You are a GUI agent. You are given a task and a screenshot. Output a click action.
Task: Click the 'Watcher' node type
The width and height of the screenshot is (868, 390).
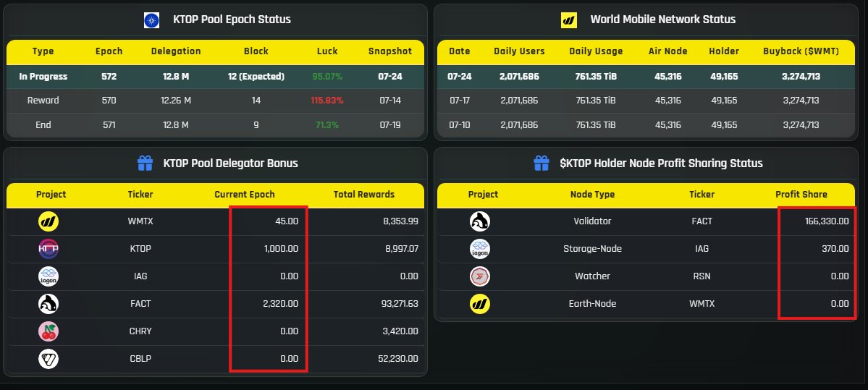pyautogui.click(x=592, y=276)
